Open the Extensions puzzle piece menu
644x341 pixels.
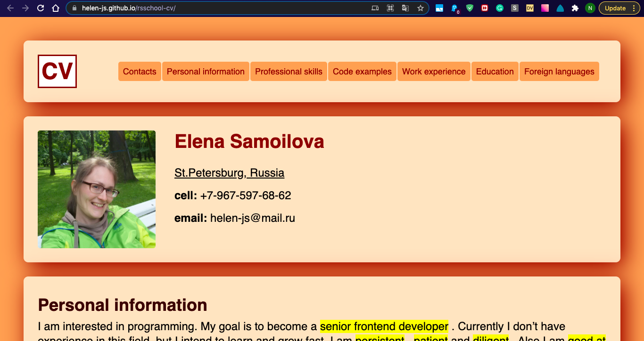[x=575, y=8]
